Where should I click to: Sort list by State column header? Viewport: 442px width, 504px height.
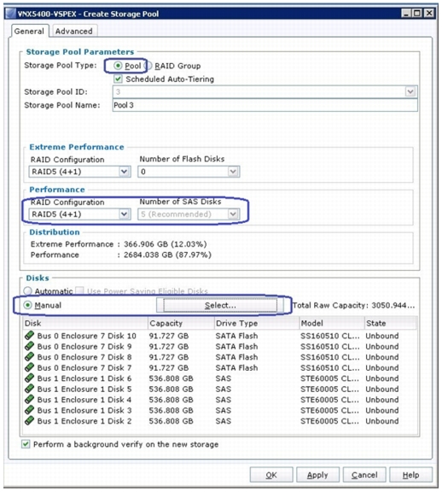(x=391, y=323)
